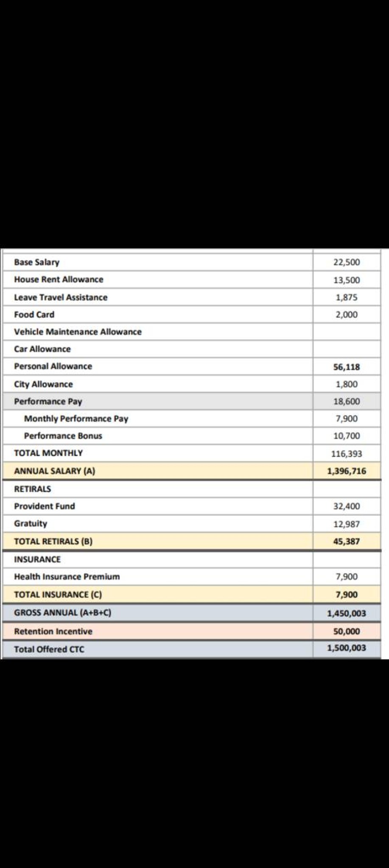
Task: Select the 'TOTAL RETIRALS (B)' label
Action: (x=53, y=542)
